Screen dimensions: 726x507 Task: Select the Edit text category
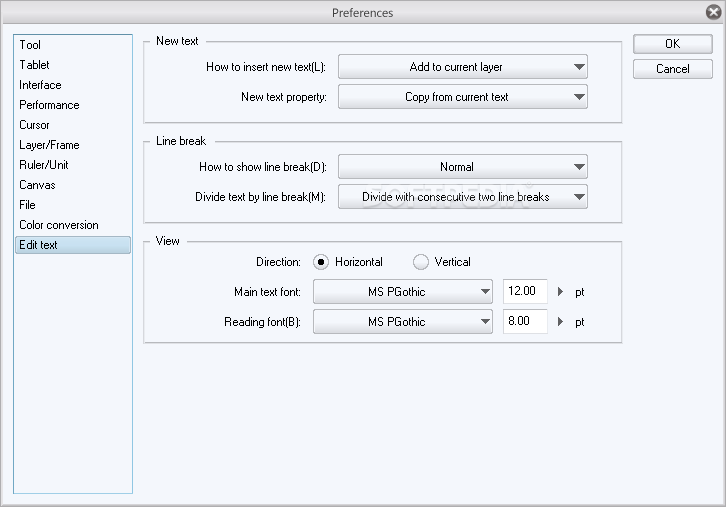[73, 245]
